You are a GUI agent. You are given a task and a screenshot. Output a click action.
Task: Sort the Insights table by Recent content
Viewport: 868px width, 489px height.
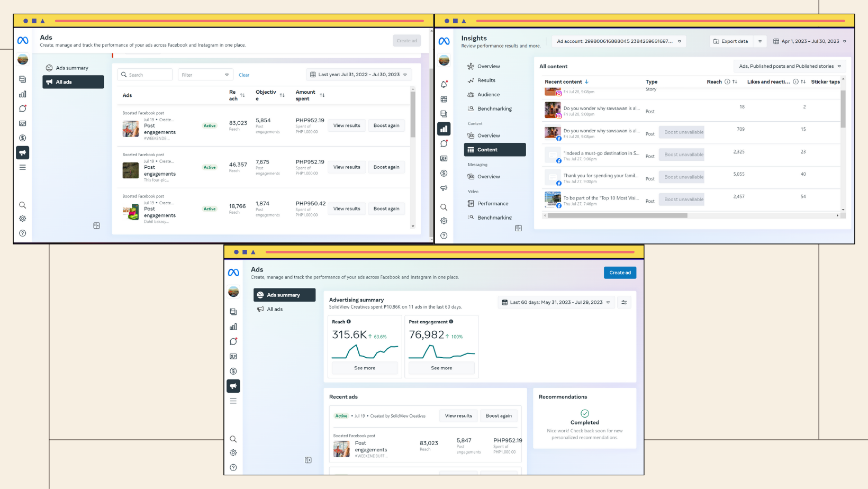tap(566, 82)
